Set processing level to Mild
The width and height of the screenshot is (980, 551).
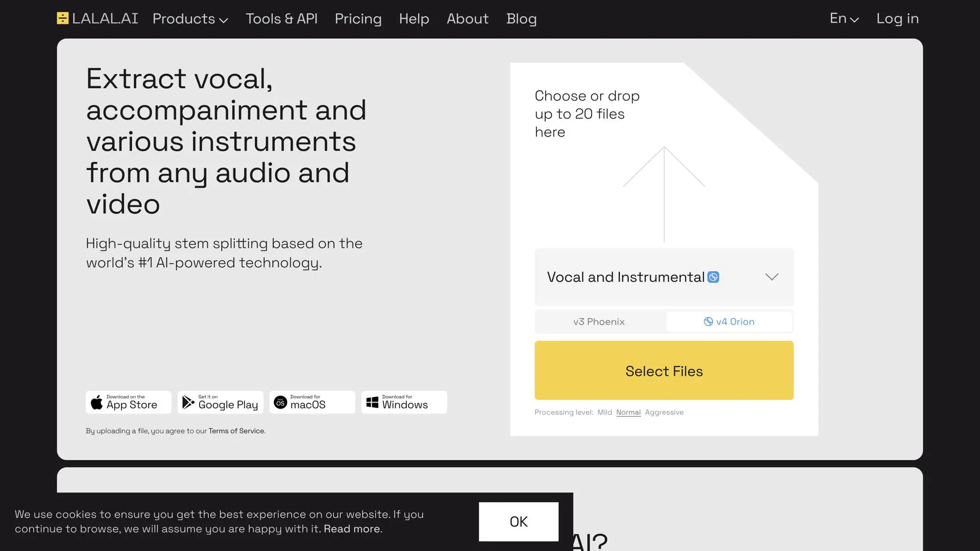point(604,412)
